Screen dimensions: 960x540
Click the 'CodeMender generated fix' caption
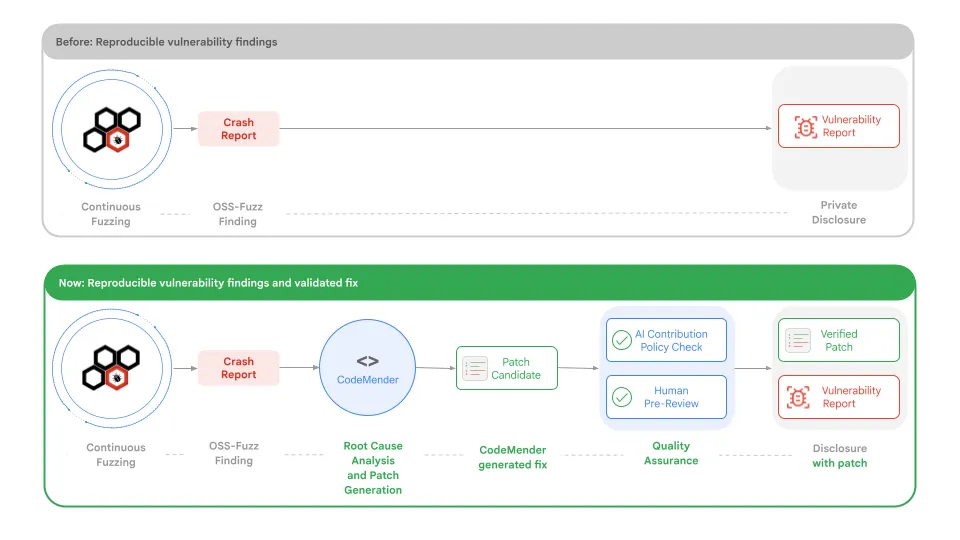coord(512,457)
